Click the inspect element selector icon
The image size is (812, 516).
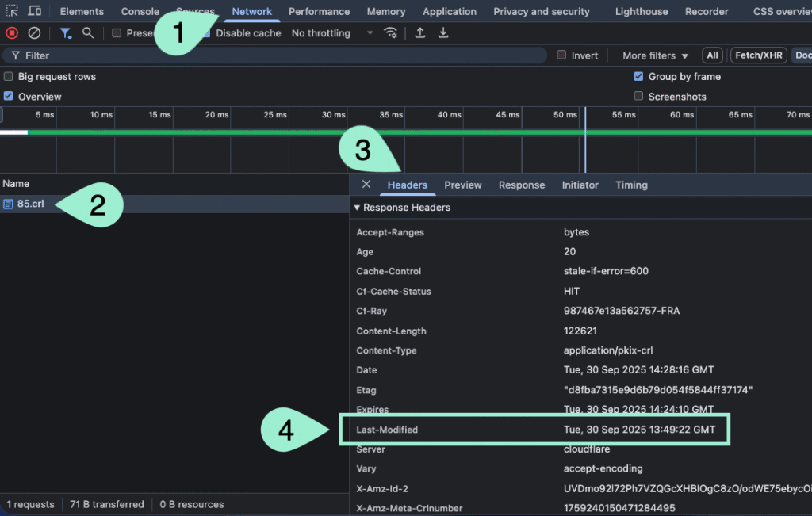point(12,11)
